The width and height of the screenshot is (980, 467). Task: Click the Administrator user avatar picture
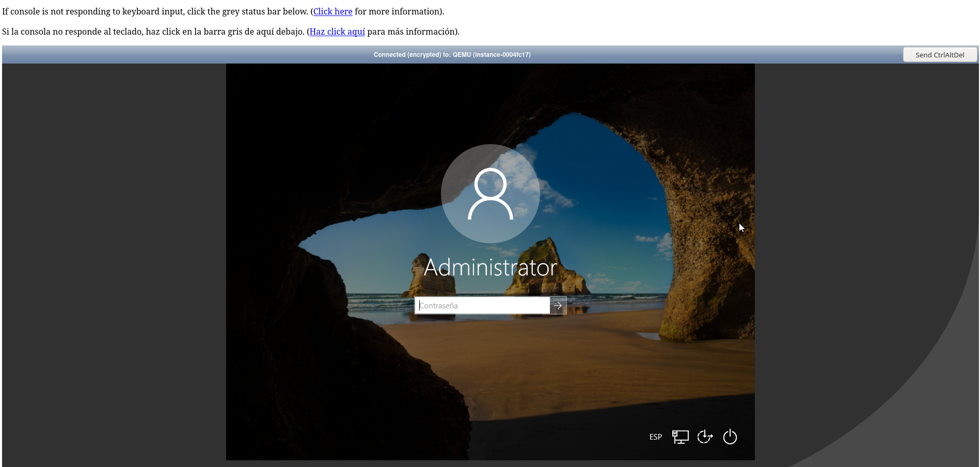[x=490, y=194]
